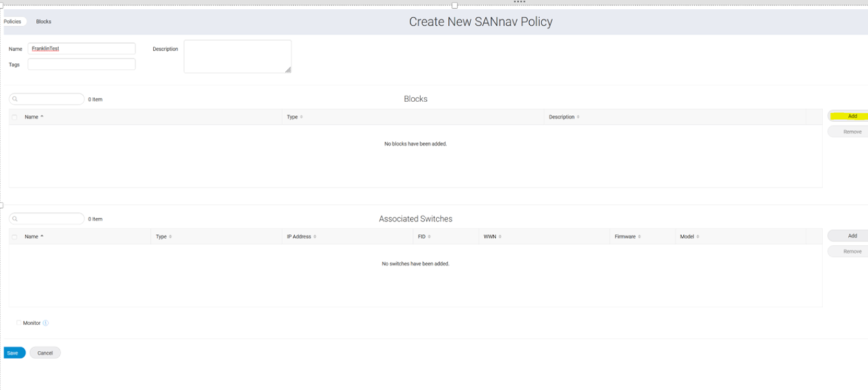This screenshot has height=390, width=868.
Task: Click the Tags input field
Action: click(81, 64)
